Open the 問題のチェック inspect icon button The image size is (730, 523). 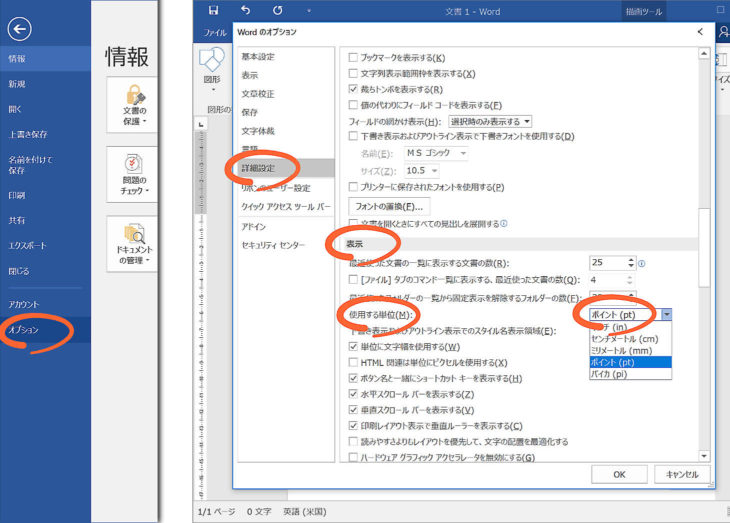pyautogui.click(x=134, y=170)
